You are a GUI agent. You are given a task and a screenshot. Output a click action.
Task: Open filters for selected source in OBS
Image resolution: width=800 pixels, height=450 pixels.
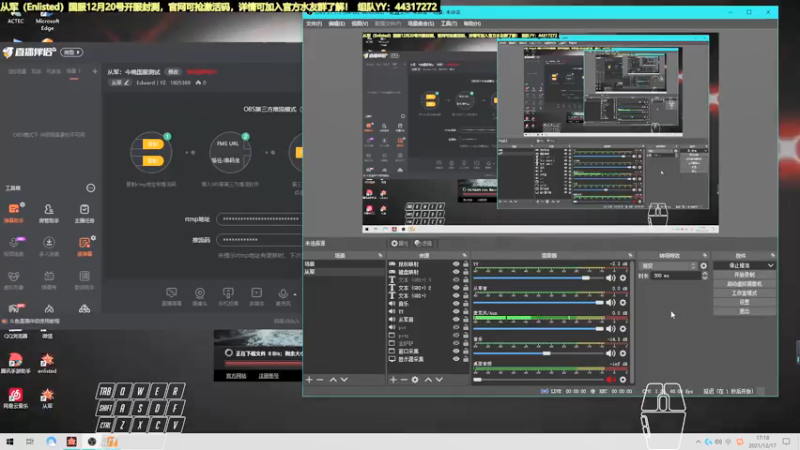423,243
